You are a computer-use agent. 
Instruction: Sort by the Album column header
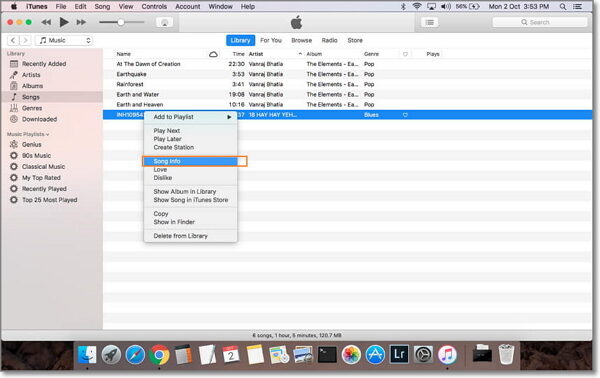[314, 54]
